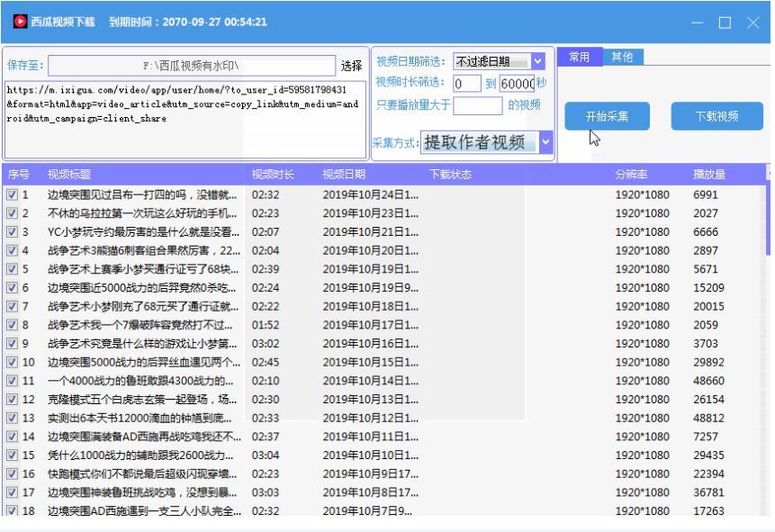Click the 1920*1080 resolution in row 10

click(x=642, y=363)
